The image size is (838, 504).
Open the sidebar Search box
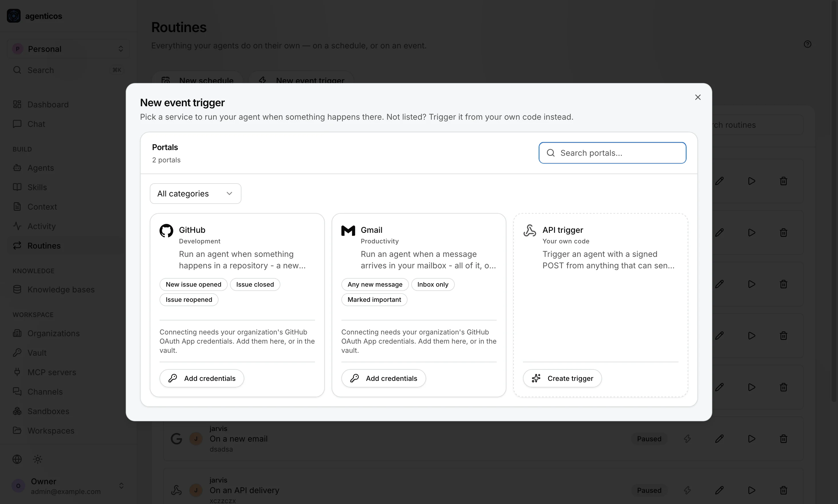(x=68, y=70)
